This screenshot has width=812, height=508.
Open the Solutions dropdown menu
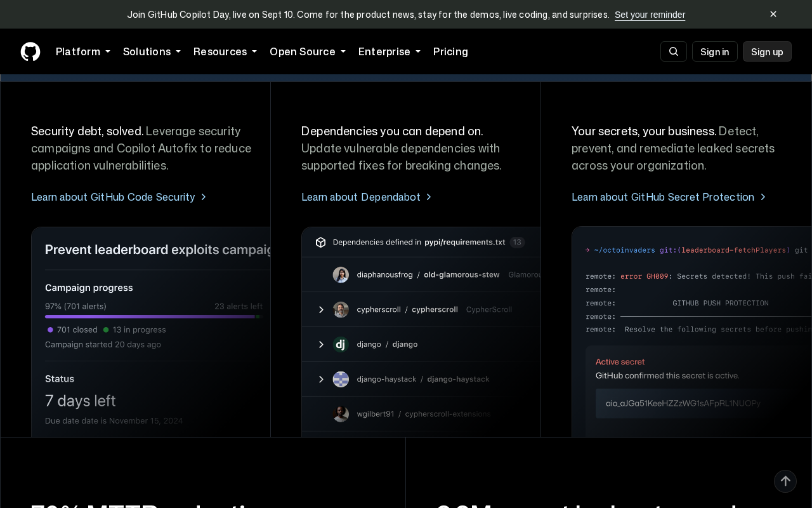pos(152,51)
